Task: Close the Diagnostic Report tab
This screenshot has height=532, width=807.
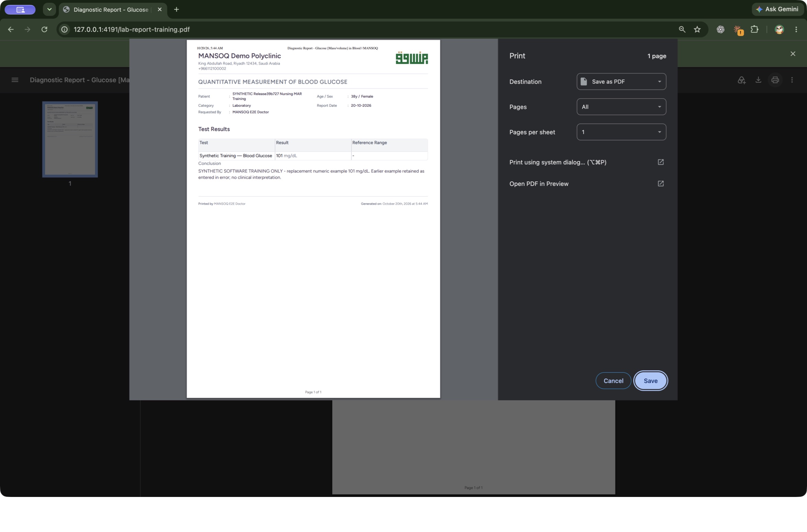Action: [x=159, y=10]
